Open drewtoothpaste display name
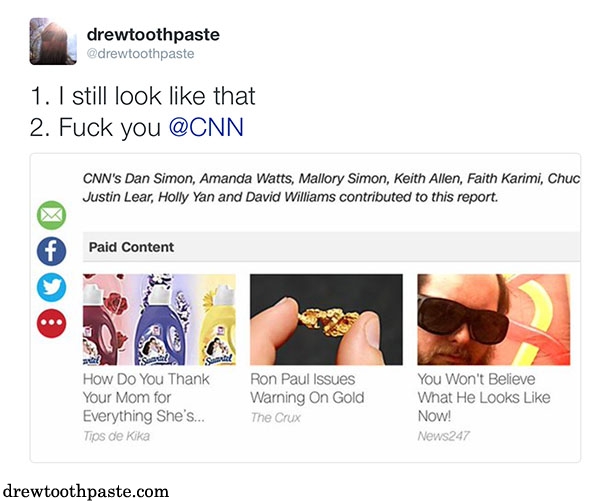 pos(153,34)
